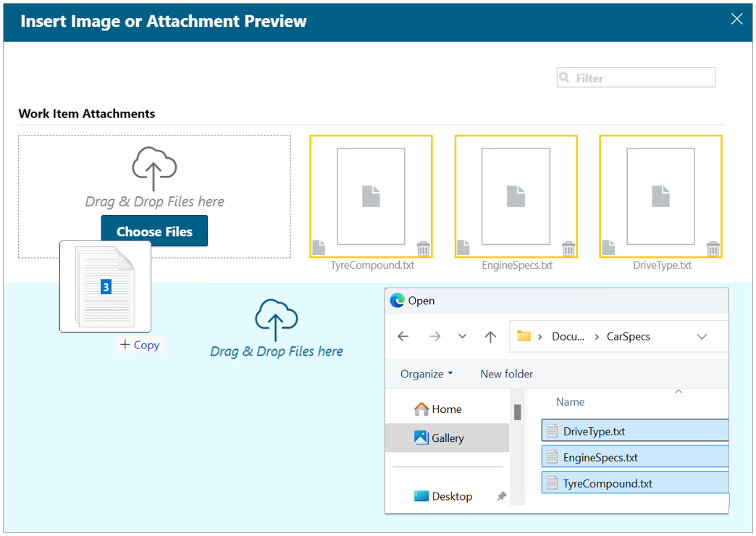Viewport: 756px width, 536px height.
Task: Click the blue cloud upload icon in the lower drop area
Action: point(277,320)
